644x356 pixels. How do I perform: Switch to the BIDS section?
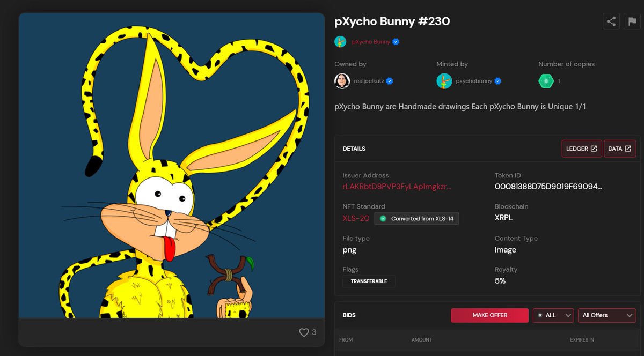349,315
